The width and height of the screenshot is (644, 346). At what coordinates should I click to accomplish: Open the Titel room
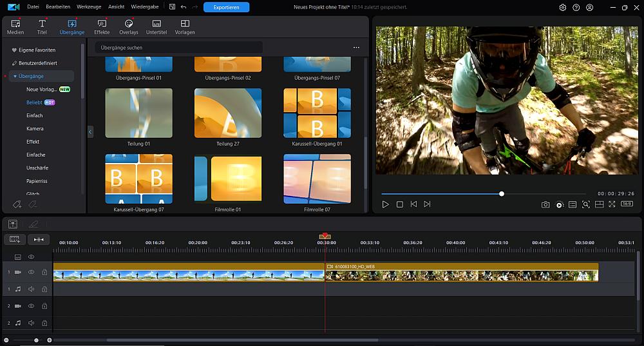pyautogui.click(x=42, y=26)
